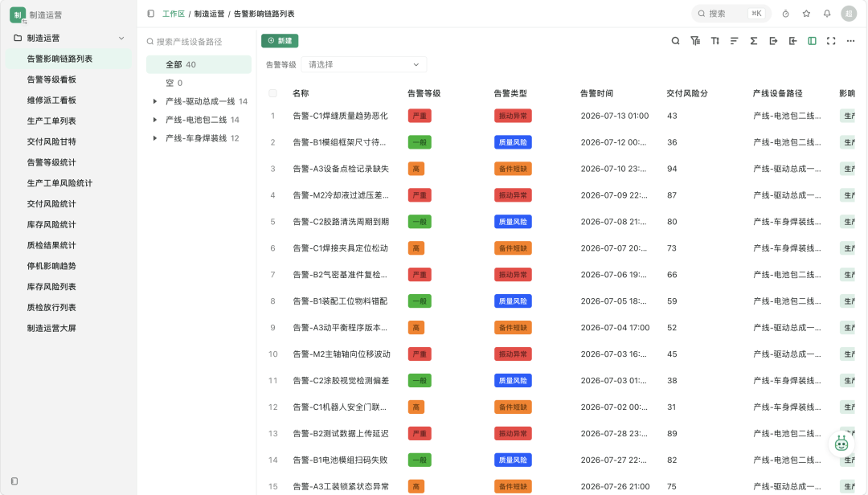Collapse sidebar using bottom-left panel icon
Image resolution: width=868 pixels, height=495 pixels.
pyautogui.click(x=14, y=481)
